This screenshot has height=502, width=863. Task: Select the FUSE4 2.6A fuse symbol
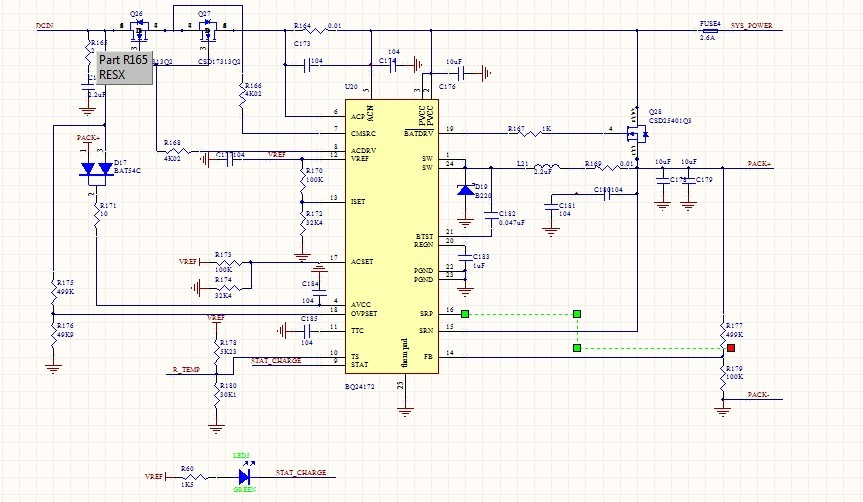pyautogui.click(x=710, y=31)
